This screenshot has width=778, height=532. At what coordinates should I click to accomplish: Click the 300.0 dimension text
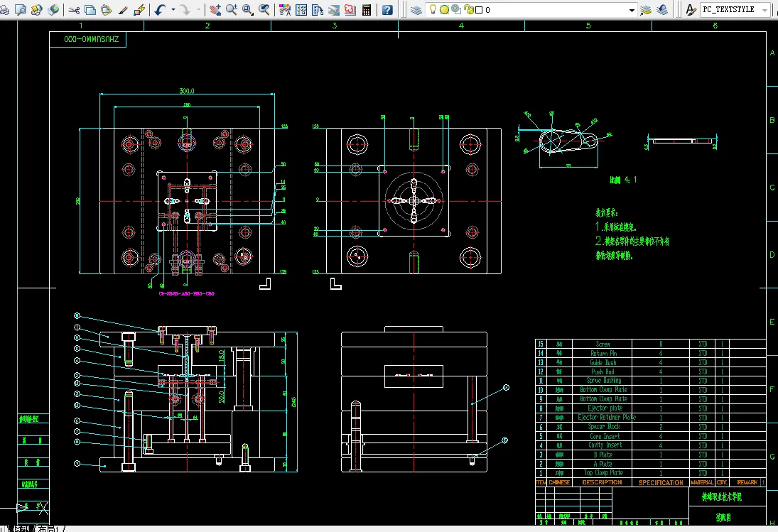187,91
